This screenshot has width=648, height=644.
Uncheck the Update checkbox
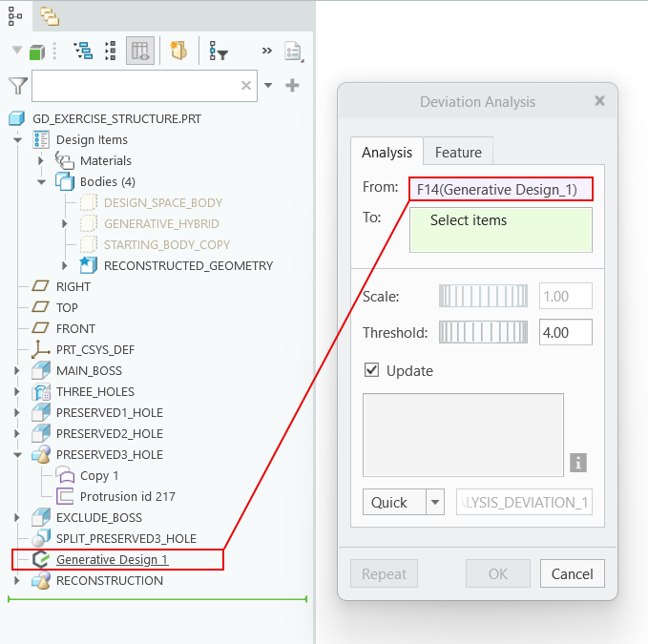371,370
